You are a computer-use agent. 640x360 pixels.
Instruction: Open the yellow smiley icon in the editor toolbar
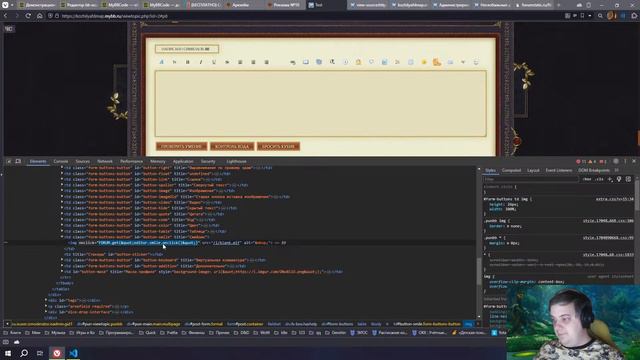tap(424, 62)
